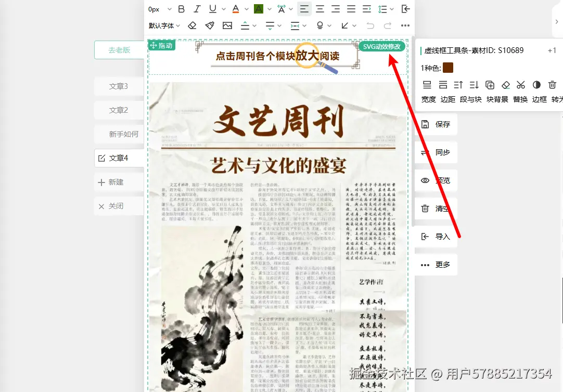Image resolution: width=563 pixels, height=392 pixels.
Task: Move block down with lines-arrow-down icon
Action: tap(474, 85)
